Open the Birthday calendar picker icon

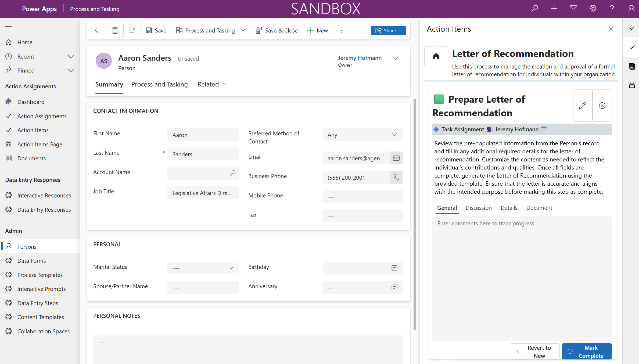click(x=394, y=268)
